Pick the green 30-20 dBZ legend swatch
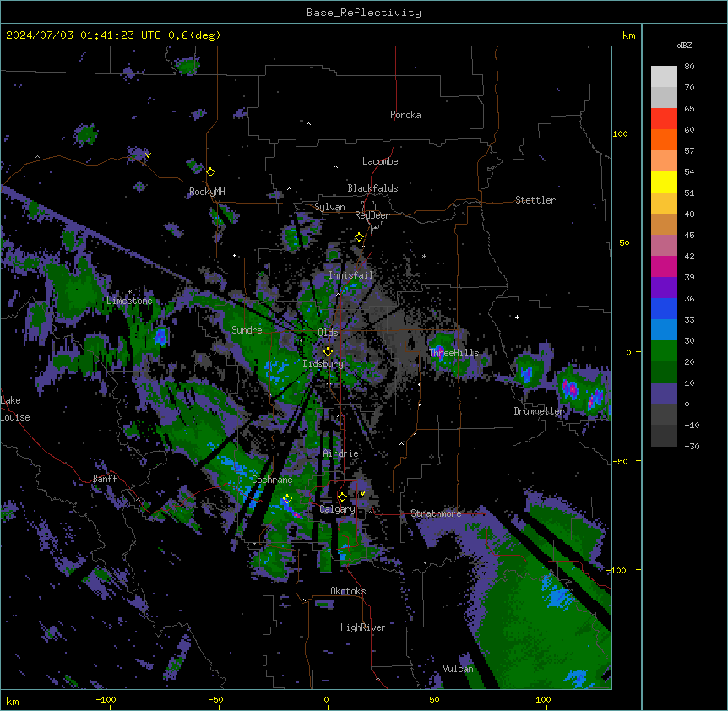The image size is (728, 711). pyautogui.click(x=664, y=351)
